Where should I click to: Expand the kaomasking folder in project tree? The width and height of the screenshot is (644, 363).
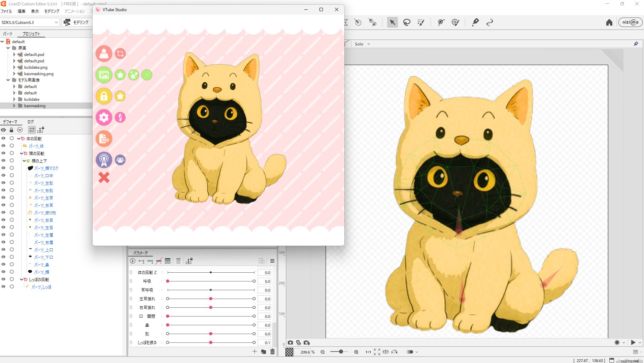click(x=14, y=106)
